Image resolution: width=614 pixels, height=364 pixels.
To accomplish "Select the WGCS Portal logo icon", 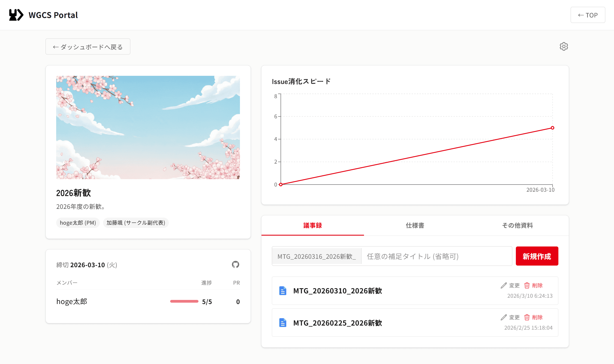I will pyautogui.click(x=16, y=15).
